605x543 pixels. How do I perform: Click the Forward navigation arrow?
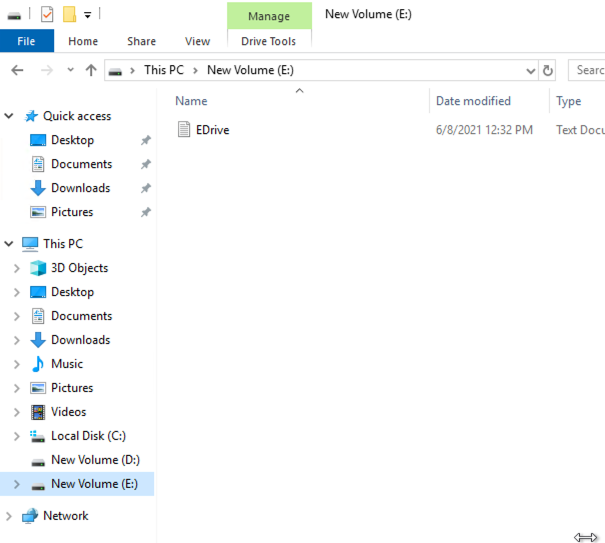coord(47,70)
